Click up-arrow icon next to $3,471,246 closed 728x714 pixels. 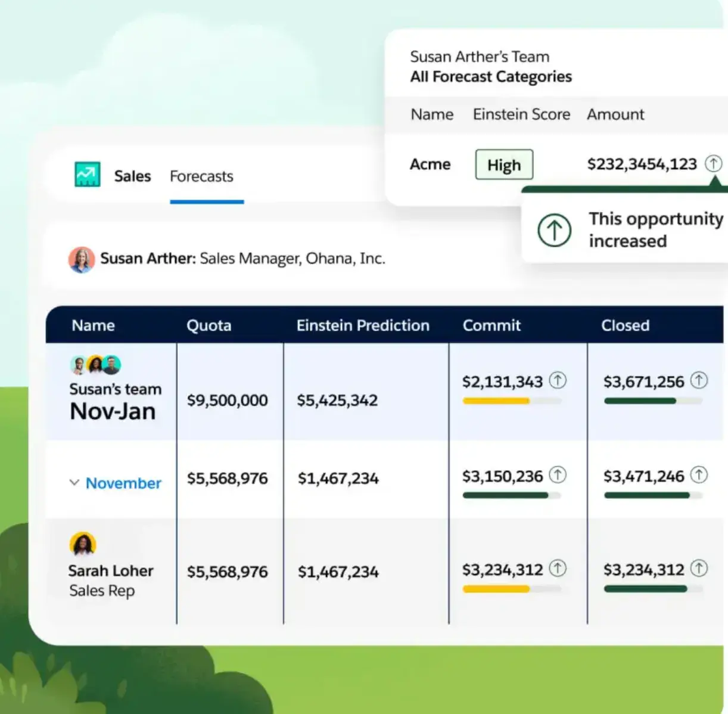[699, 475]
